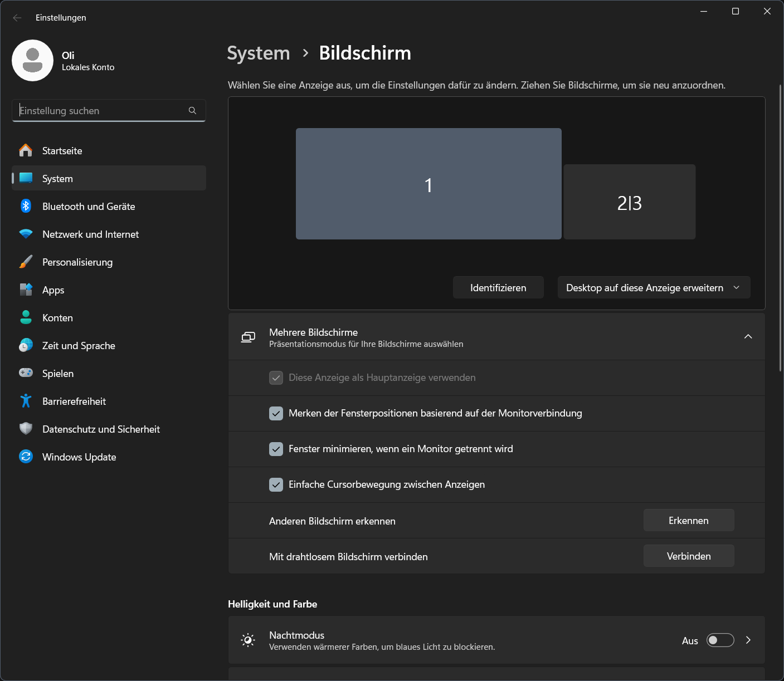Open Startseite in the sidebar
Image resolution: width=784 pixels, height=681 pixels.
[x=109, y=150]
